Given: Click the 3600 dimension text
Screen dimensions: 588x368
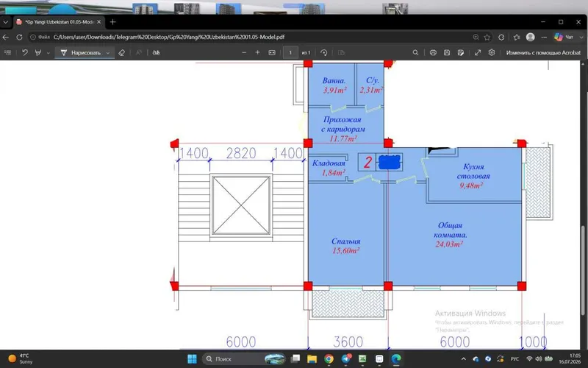Looking at the screenshot, I should [348, 342].
